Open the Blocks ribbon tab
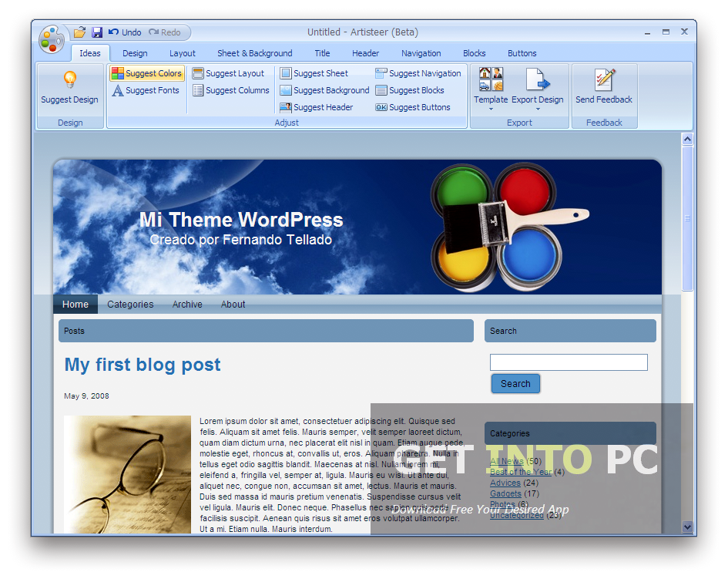The width and height of the screenshot is (728, 579). (x=474, y=53)
